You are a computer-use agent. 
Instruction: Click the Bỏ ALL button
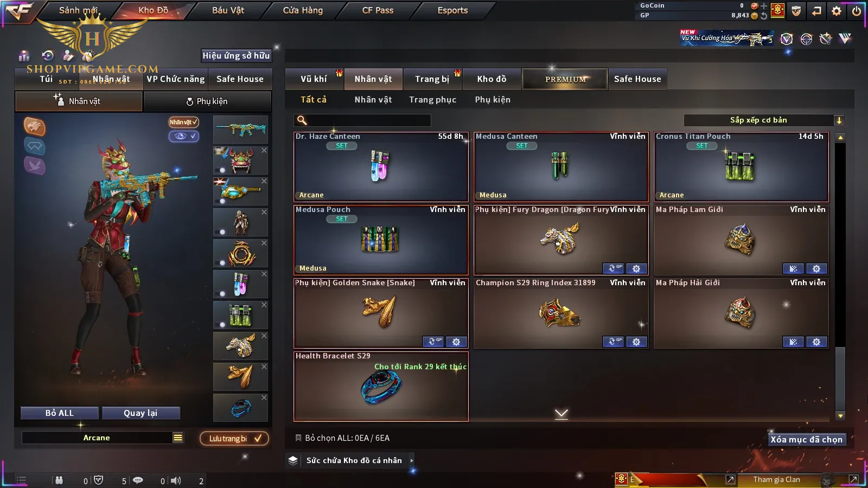tap(60, 413)
